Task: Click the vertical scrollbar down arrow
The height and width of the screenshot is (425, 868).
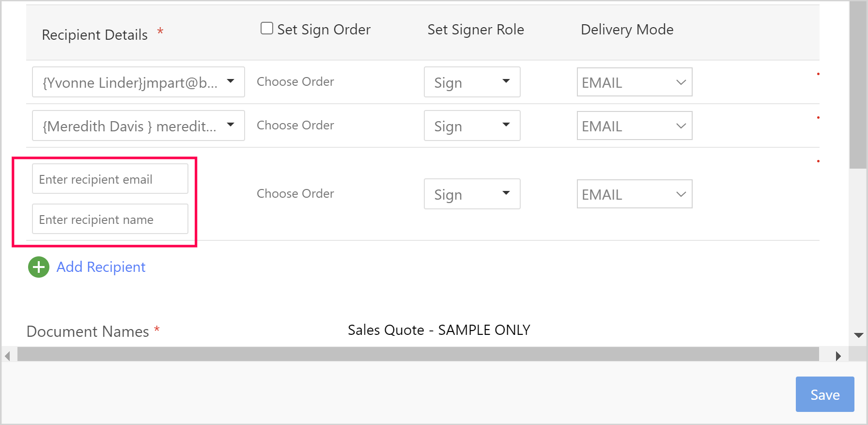Action: (859, 335)
